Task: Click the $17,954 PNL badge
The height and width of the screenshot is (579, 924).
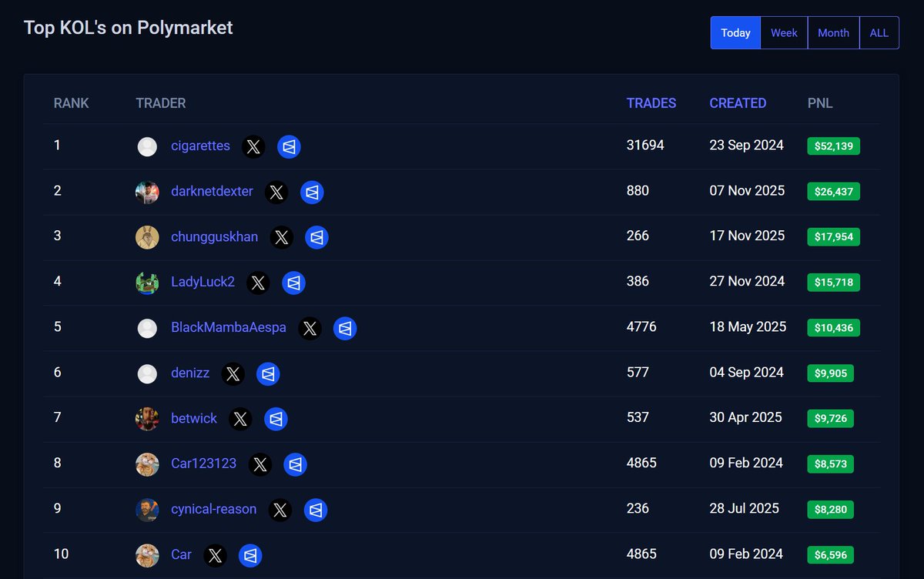Action: (x=833, y=237)
